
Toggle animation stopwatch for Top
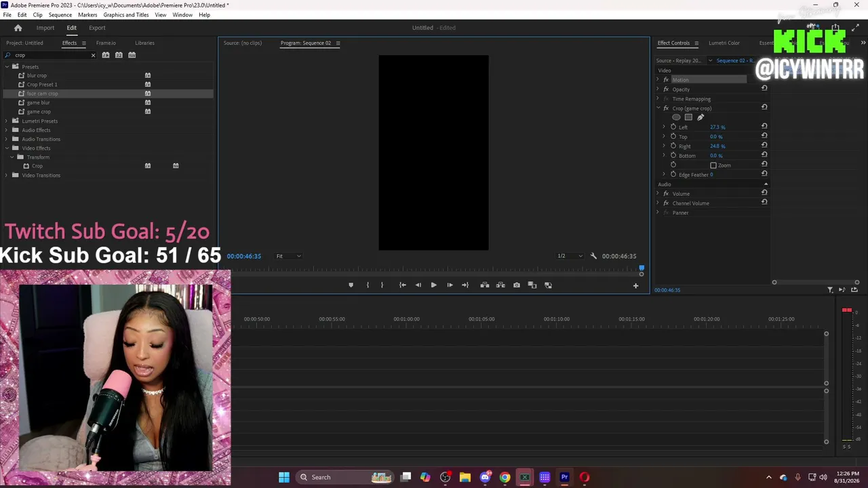click(673, 136)
